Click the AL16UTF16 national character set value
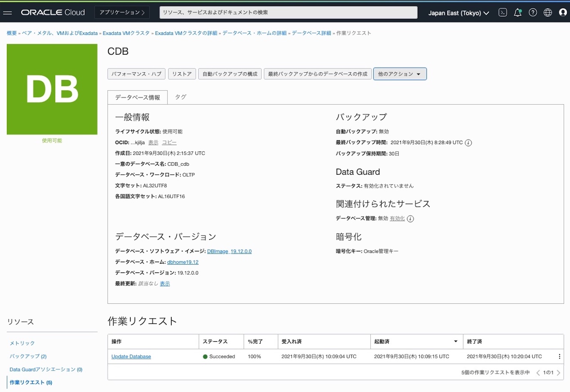 coord(171,197)
